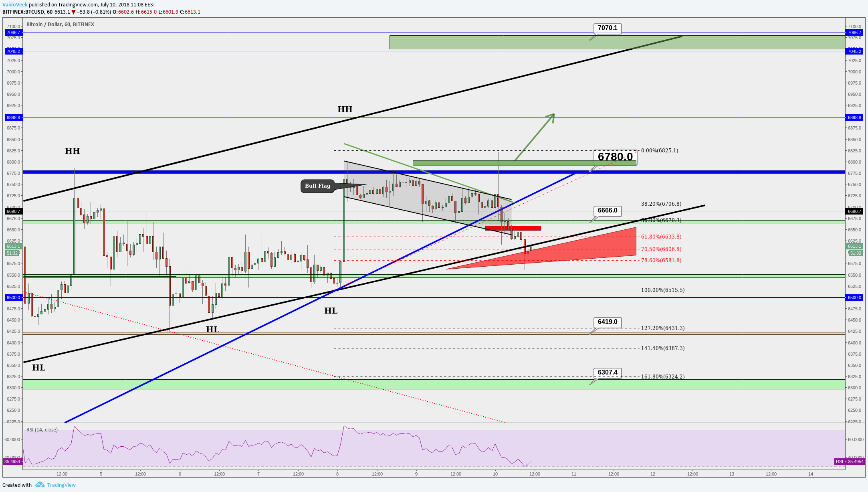Click the green upward arrow drawing

(x=534, y=137)
